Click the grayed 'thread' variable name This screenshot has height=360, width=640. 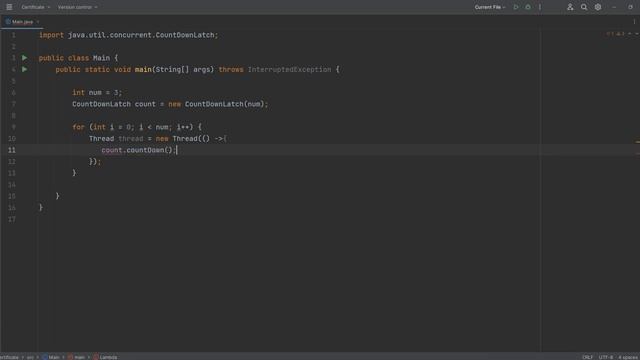pos(131,139)
